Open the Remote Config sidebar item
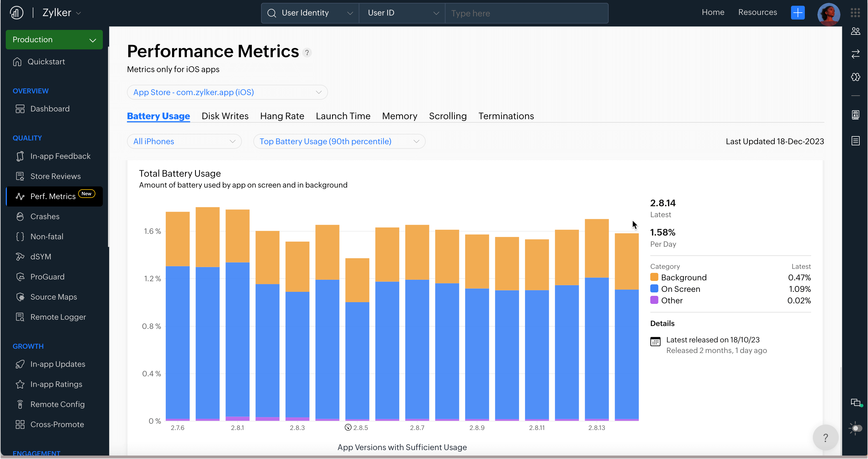The image size is (868, 459). point(57,404)
